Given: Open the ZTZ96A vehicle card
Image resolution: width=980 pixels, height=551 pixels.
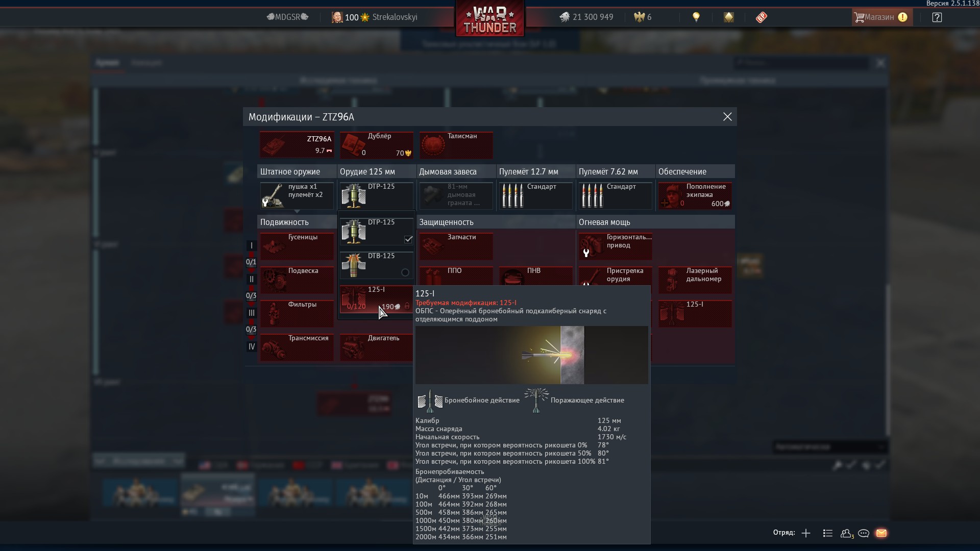Looking at the screenshot, I should coord(297,145).
